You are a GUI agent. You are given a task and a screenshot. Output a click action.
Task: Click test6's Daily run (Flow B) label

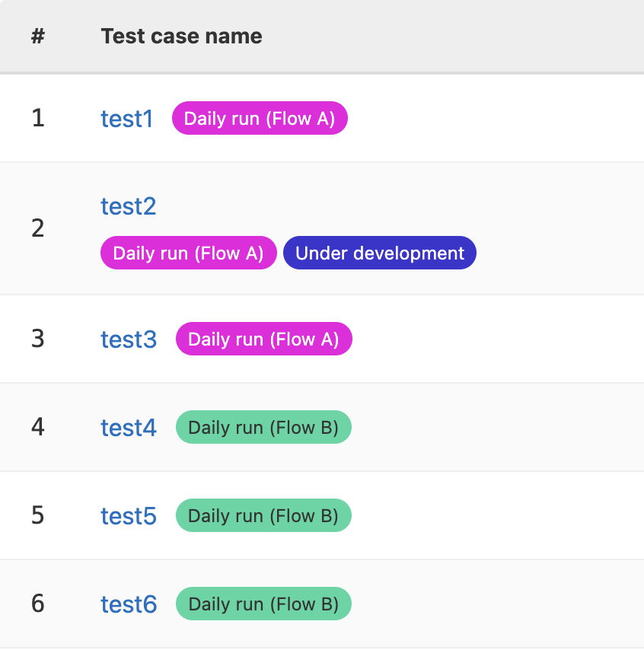(x=263, y=604)
